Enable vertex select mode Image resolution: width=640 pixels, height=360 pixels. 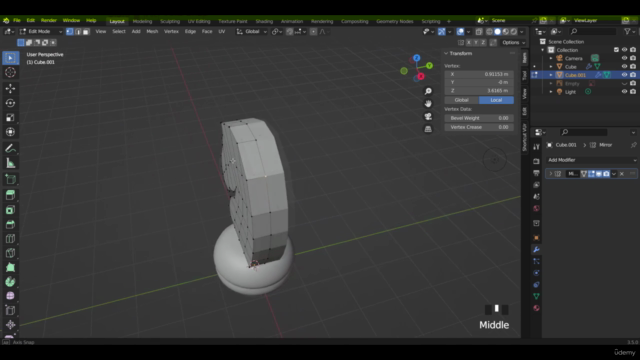70,31
